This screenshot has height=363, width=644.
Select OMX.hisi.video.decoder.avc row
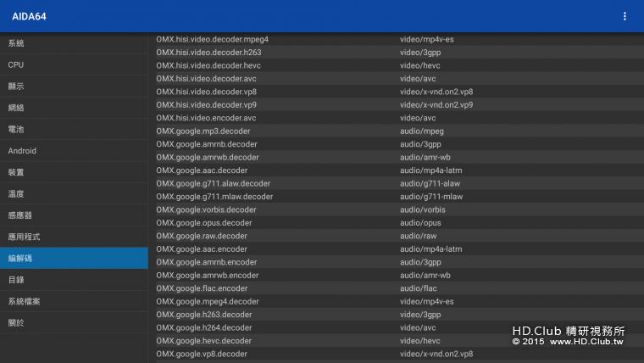click(x=400, y=79)
